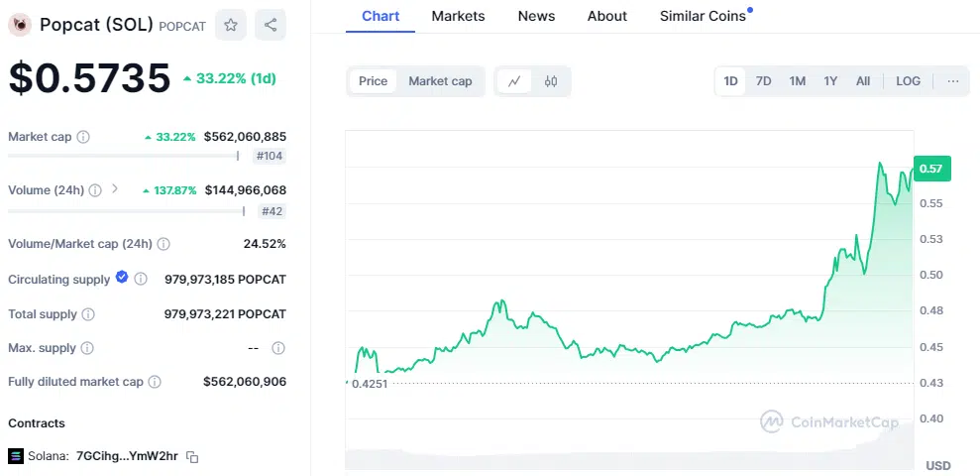Open the chart more options menu

click(x=952, y=81)
